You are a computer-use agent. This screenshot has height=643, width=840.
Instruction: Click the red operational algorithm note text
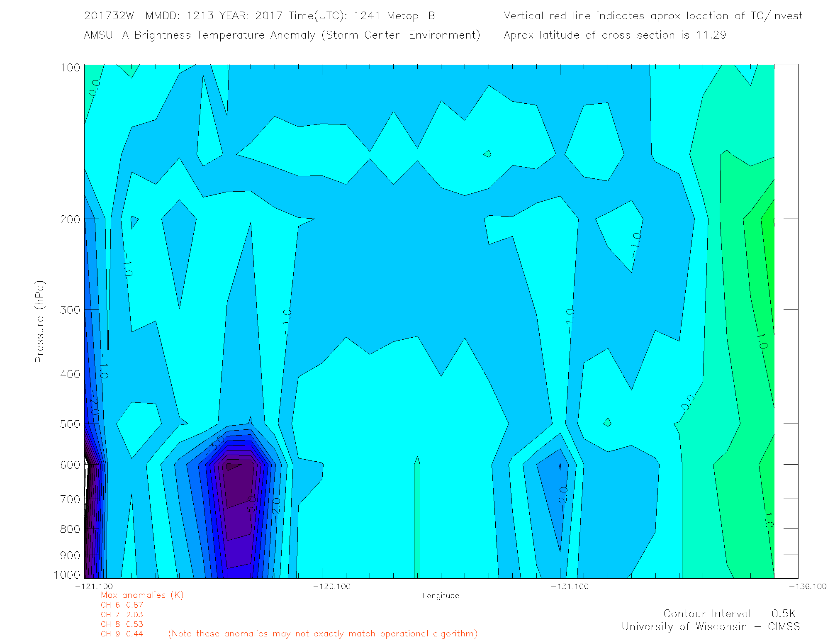coord(323,633)
